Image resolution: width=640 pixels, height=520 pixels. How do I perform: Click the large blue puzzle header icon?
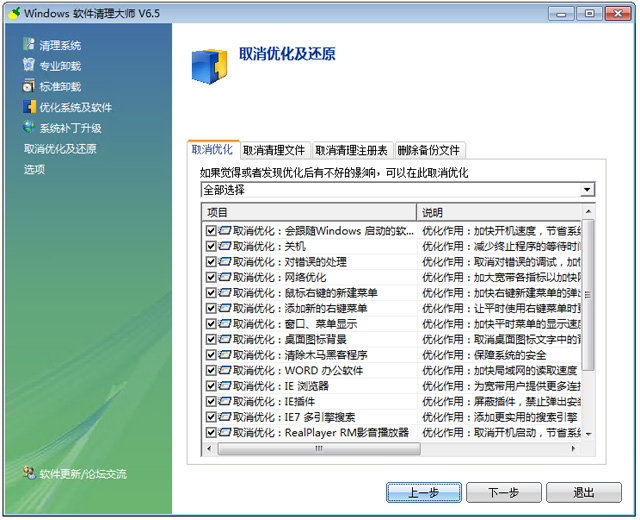tap(209, 67)
